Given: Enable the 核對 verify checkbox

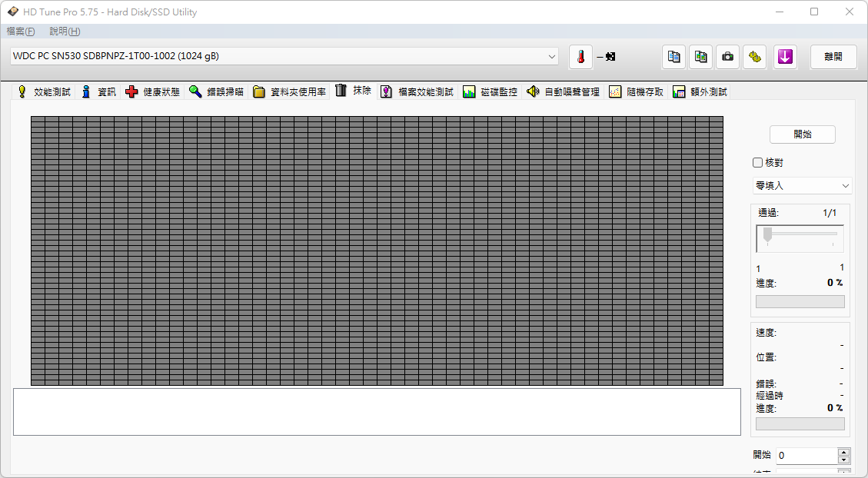Looking at the screenshot, I should tap(758, 163).
